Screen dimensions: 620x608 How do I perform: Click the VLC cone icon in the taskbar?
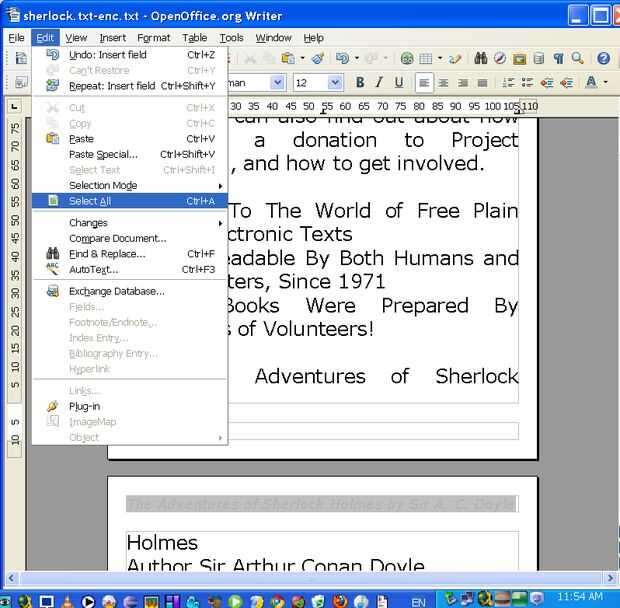67,601
